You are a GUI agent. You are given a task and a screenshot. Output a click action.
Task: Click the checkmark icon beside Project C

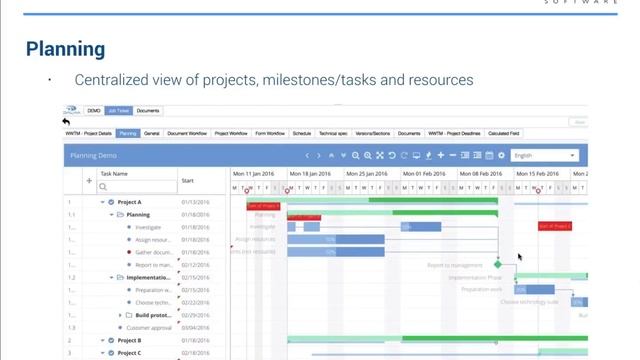coord(111,353)
